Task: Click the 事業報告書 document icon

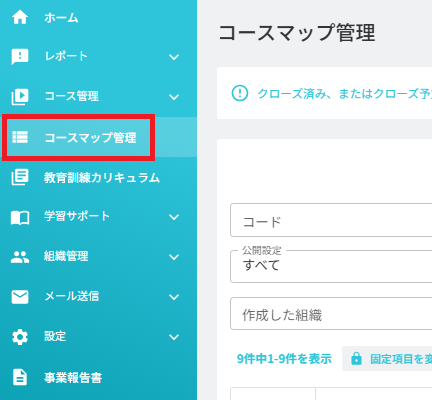Action: coord(20,377)
